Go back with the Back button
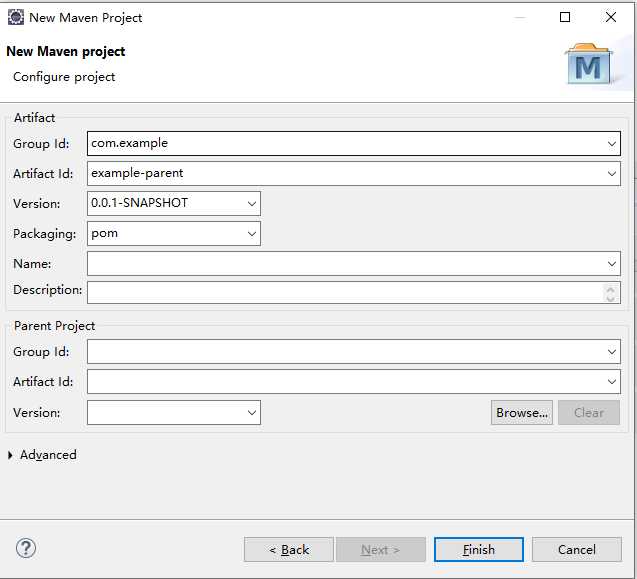The image size is (637, 579). 289,549
